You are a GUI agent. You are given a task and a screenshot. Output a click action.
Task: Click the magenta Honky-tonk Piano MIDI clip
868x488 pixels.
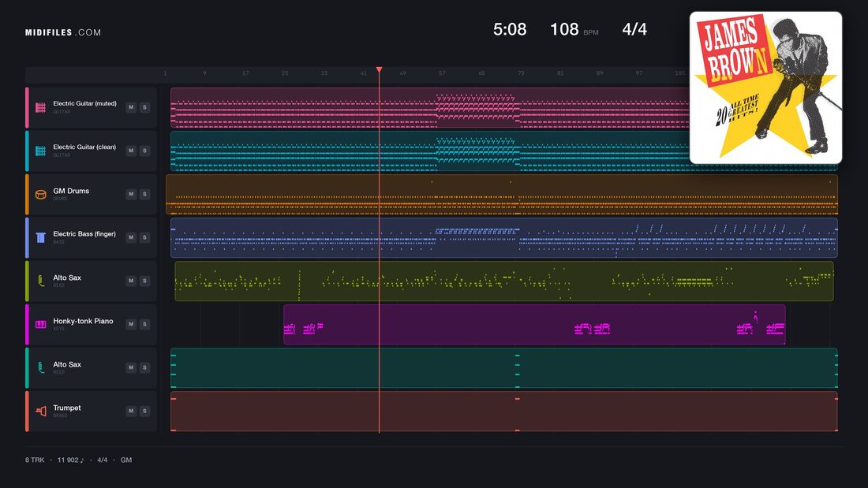[534, 324]
